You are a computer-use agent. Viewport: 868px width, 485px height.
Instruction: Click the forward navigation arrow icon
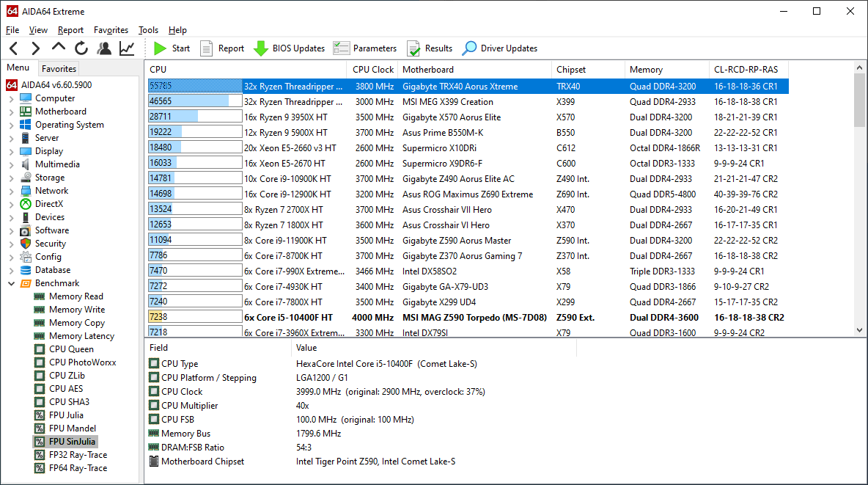pyautogui.click(x=35, y=48)
